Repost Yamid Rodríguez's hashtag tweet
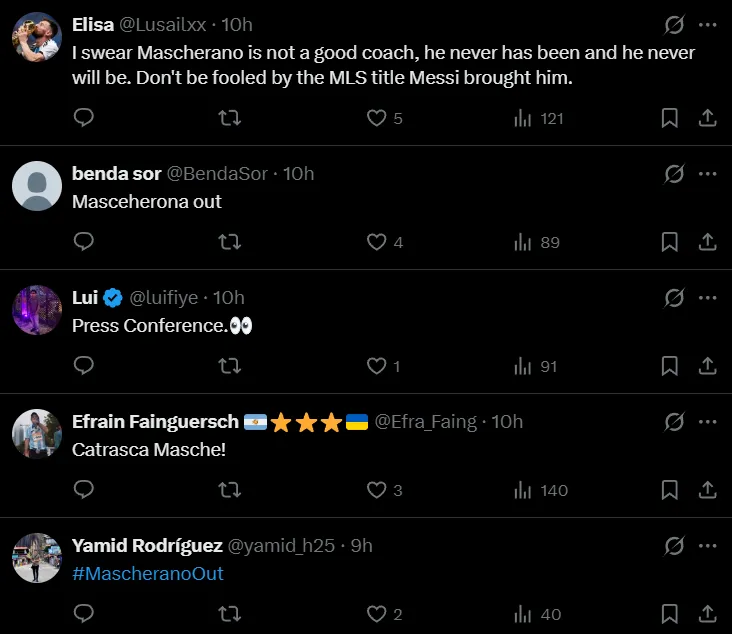732x634 pixels. tap(229, 614)
